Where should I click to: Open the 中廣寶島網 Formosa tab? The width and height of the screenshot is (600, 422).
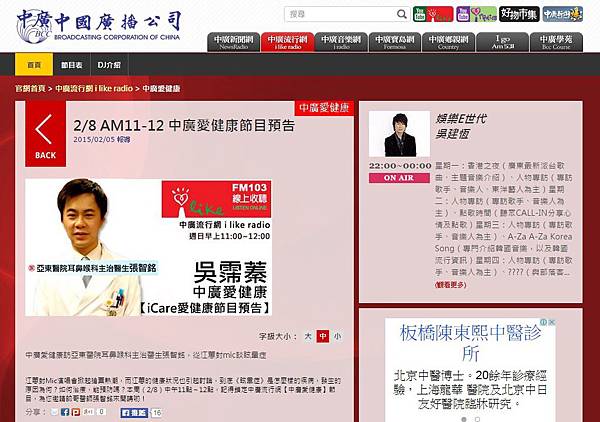coord(395,42)
